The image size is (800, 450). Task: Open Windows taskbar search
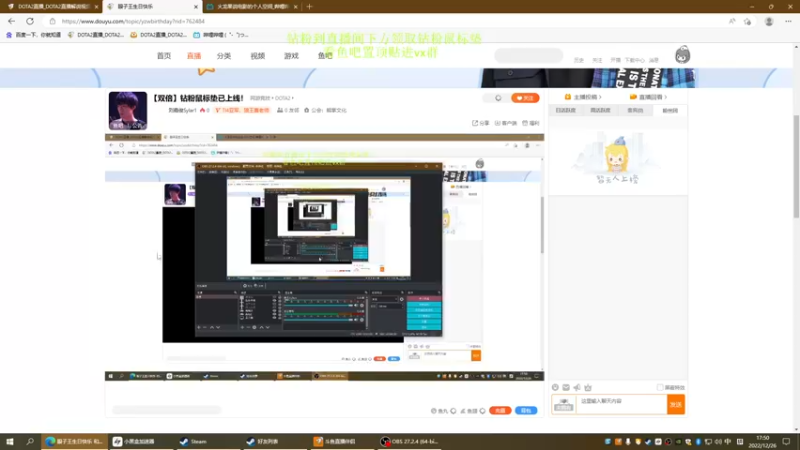click(x=30, y=441)
